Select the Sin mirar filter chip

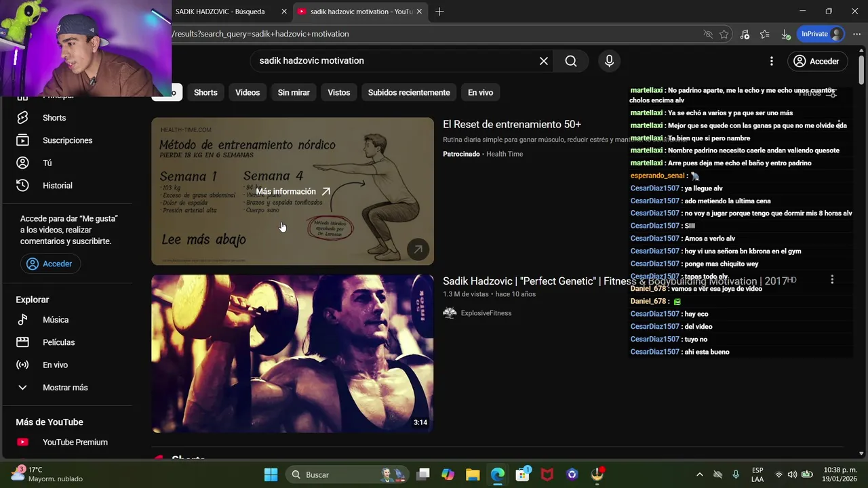[x=294, y=92]
